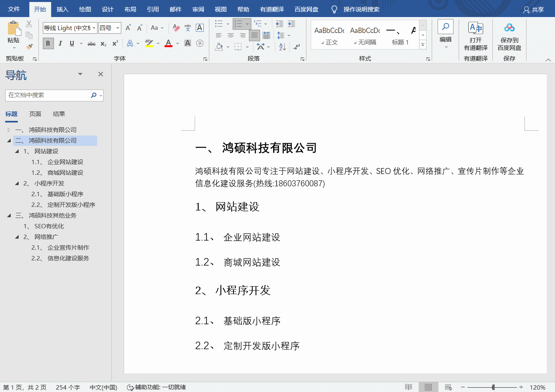Toggle Bold formatting
This screenshot has height=392, width=555.
pos(48,43)
